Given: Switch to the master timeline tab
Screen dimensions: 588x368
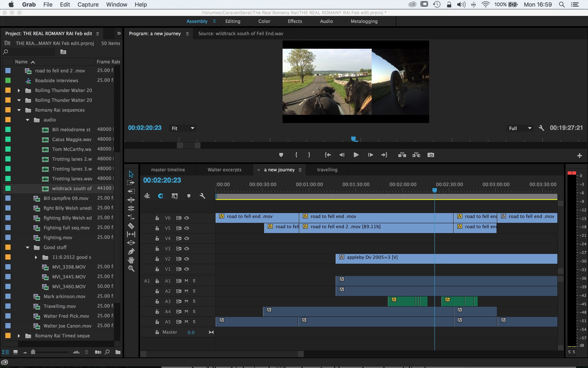Looking at the screenshot, I should click(168, 170).
